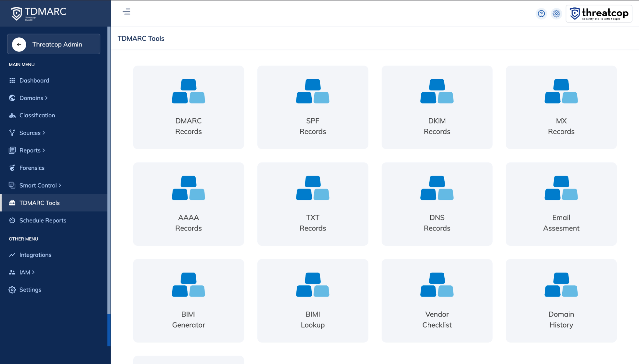The image size is (639, 364).
Task: Open the DMARC Records tool card
Action: (x=188, y=107)
